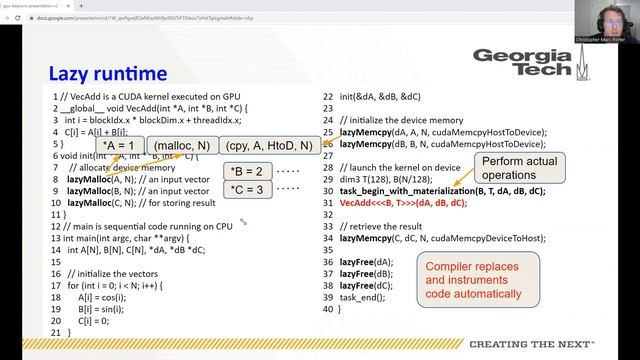Click line 8 lazyMalloc(A, N)
The width and height of the screenshot is (640, 360).
139,179
